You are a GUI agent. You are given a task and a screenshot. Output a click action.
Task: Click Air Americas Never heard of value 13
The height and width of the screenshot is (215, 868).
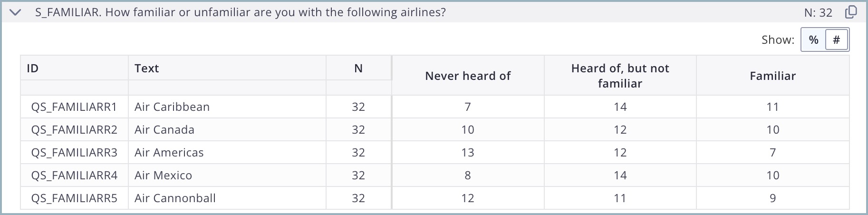[x=468, y=152]
